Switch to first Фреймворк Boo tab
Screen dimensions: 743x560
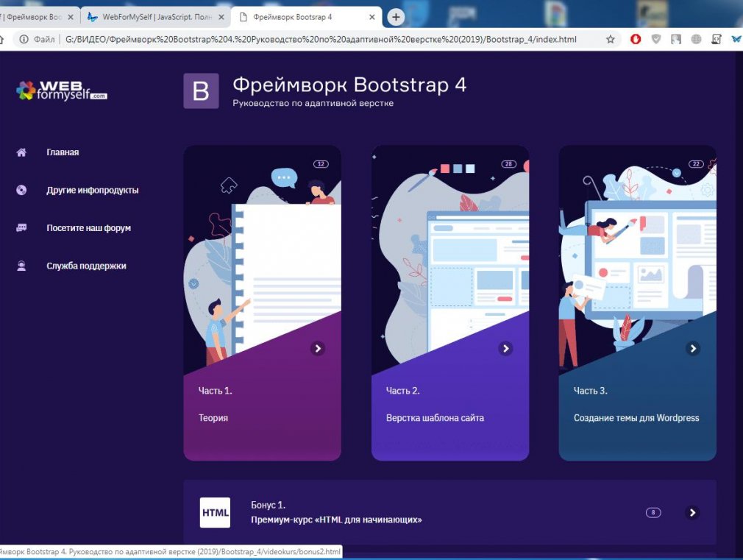click(x=33, y=17)
